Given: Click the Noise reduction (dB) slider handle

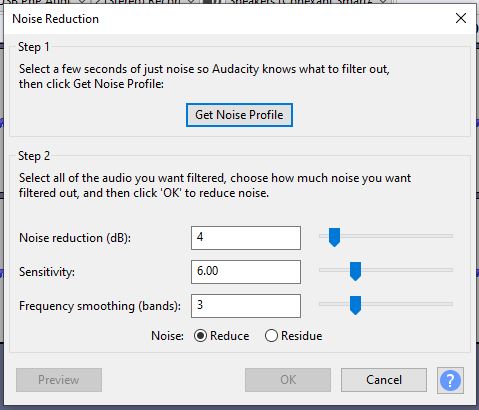Looking at the screenshot, I should click(334, 237).
